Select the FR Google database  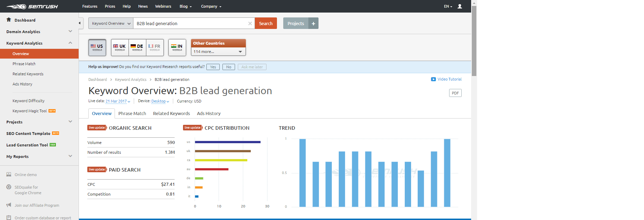coord(155,47)
